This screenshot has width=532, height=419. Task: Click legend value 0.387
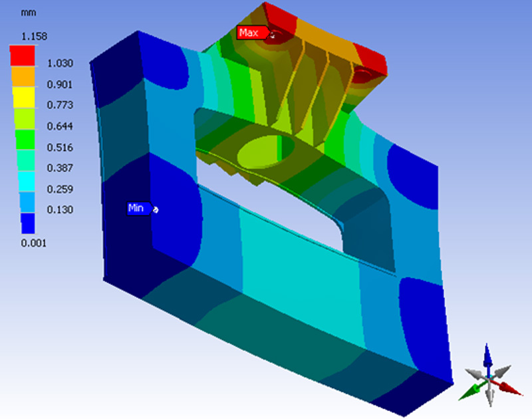click(60, 168)
